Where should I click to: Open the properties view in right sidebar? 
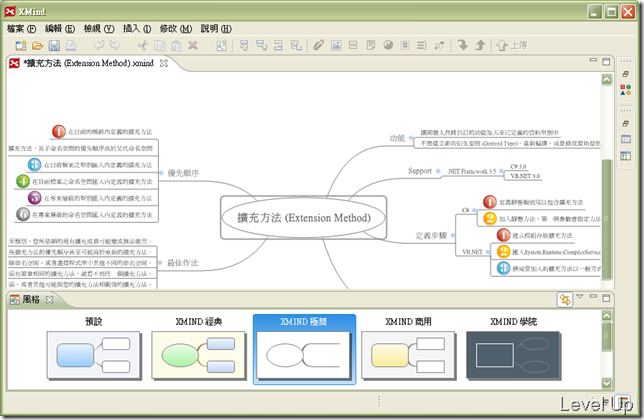626,140
